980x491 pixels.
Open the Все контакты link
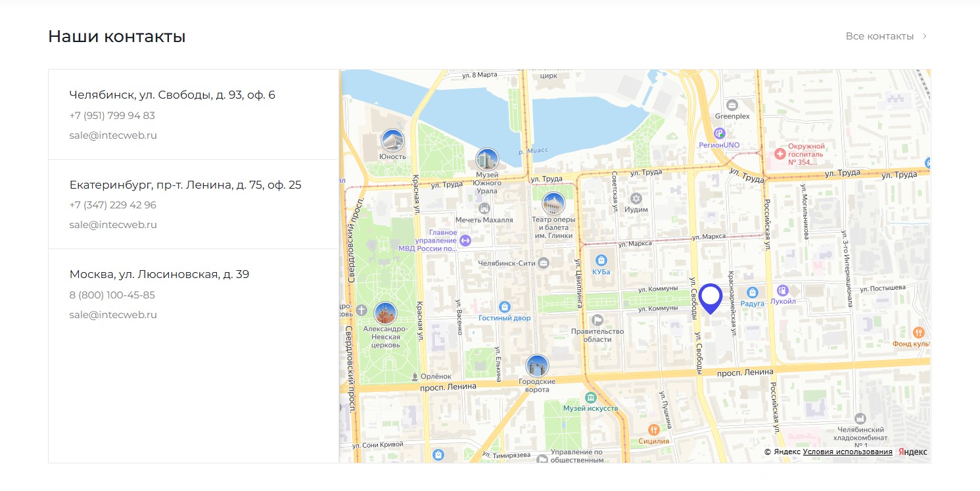879,36
